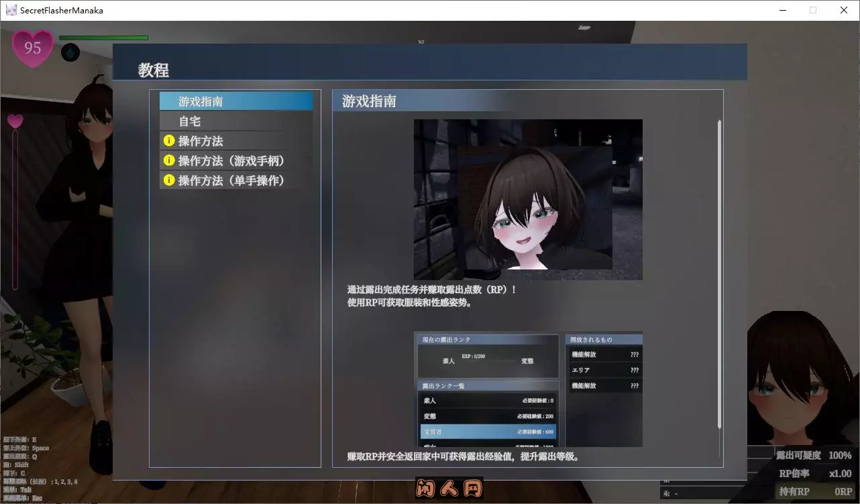Expand the エリア ??? entry
The width and height of the screenshot is (860, 504).
pyautogui.click(x=604, y=369)
